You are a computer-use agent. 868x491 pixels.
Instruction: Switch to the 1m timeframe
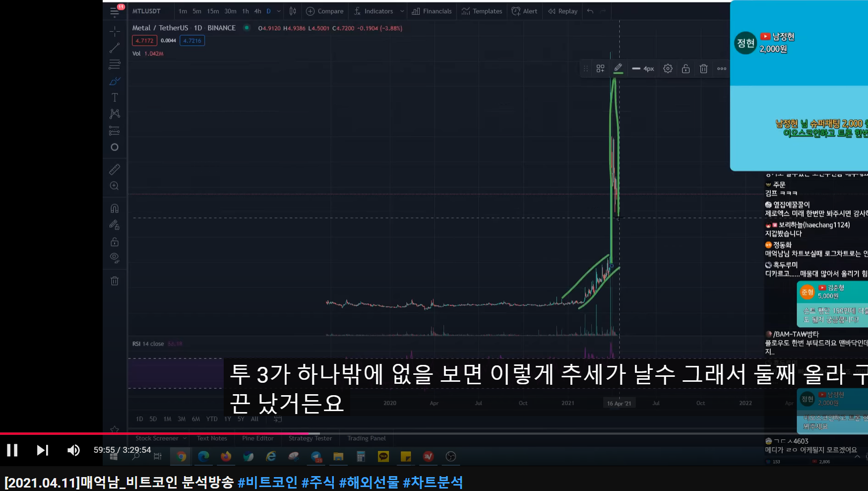click(x=183, y=11)
